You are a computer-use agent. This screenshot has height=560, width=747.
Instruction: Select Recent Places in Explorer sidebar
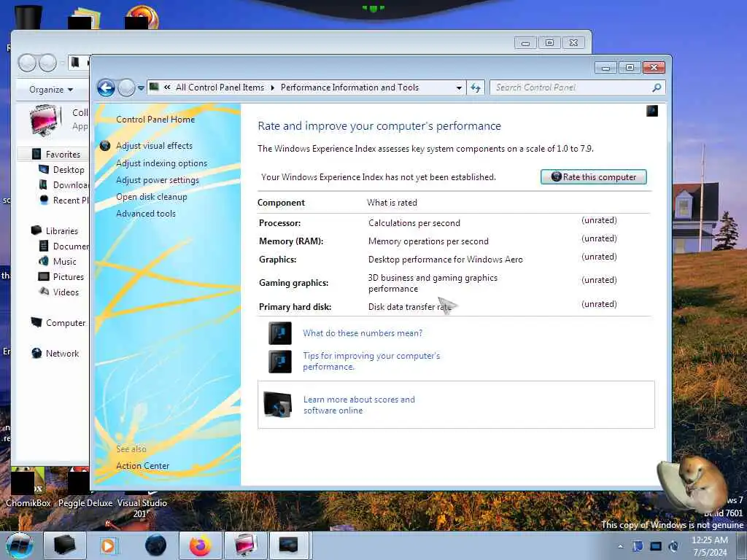point(71,201)
